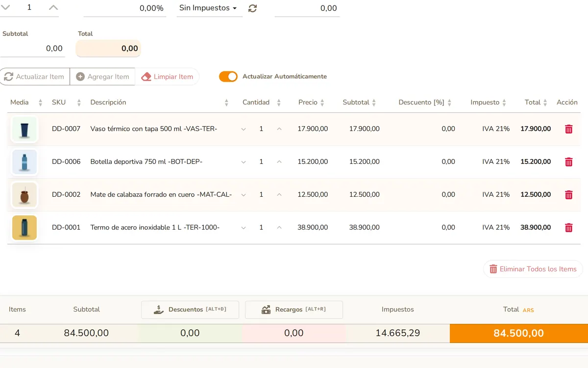Sort the SKU column using its arrows

[x=79, y=103]
